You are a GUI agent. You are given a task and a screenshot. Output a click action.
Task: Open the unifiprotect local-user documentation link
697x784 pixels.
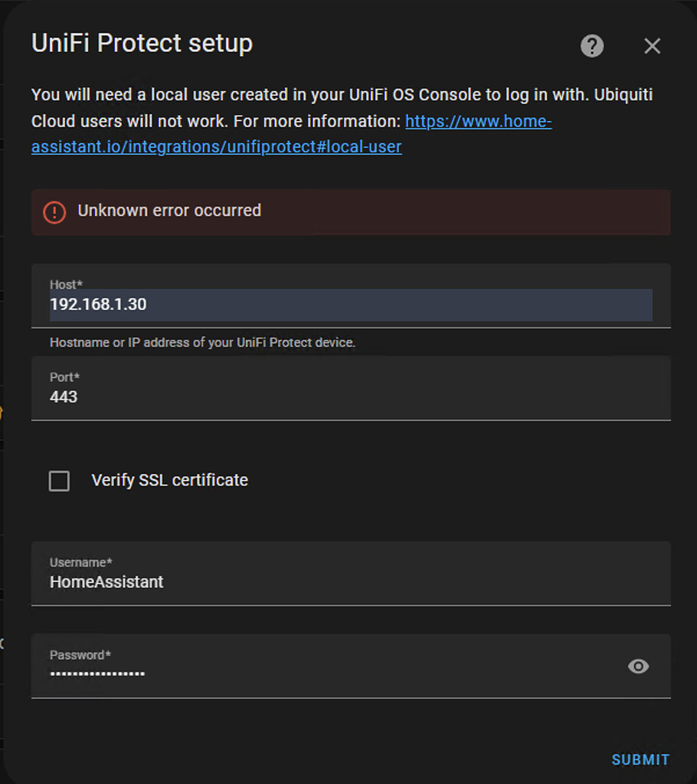click(216, 146)
